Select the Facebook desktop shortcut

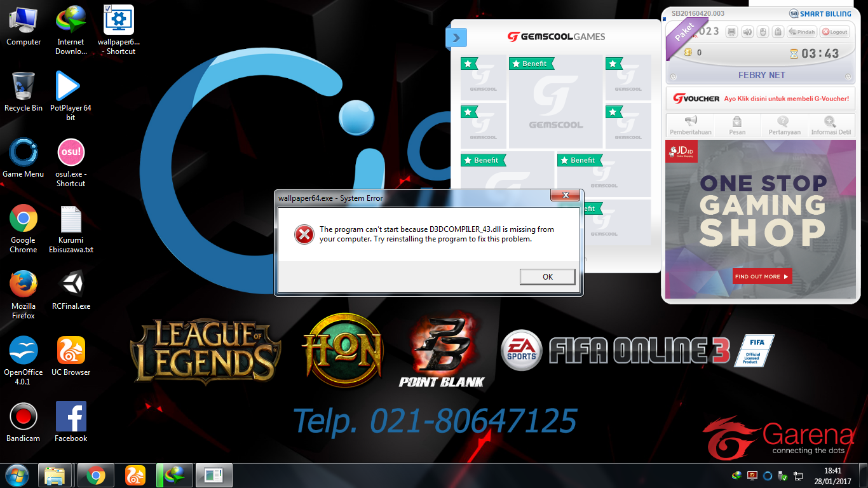tap(71, 422)
